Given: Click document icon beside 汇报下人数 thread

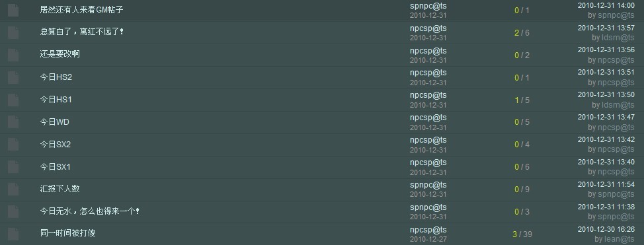Looking at the screenshot, I should 13,189.
